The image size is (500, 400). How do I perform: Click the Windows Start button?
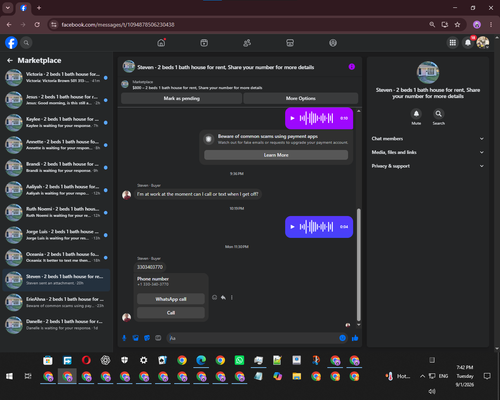click(9, 376)
